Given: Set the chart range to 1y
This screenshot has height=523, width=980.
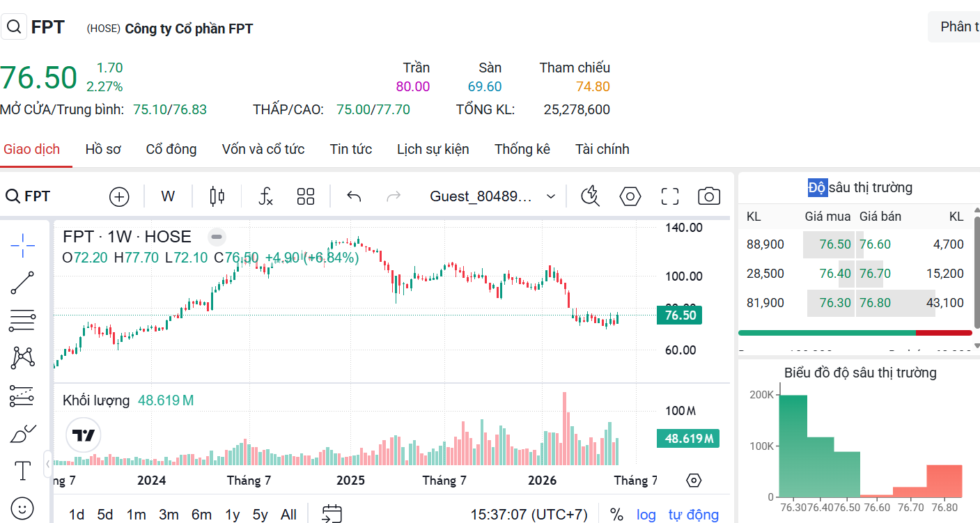Looking at the screenshot, I should click(233, 515).
